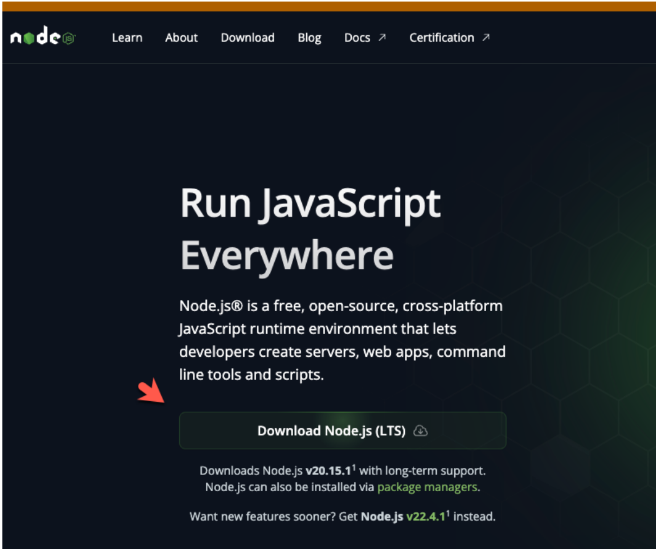Click the 'JavaScript runtime environment that lets' line
The image size is (656, 549).
318,329
